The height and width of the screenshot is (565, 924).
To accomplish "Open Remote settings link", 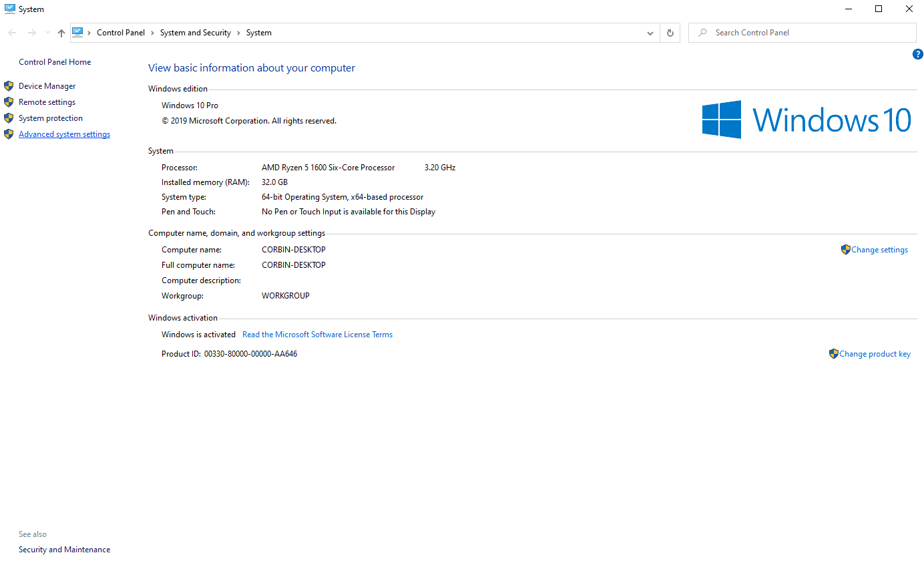I will tap(47, 102).
